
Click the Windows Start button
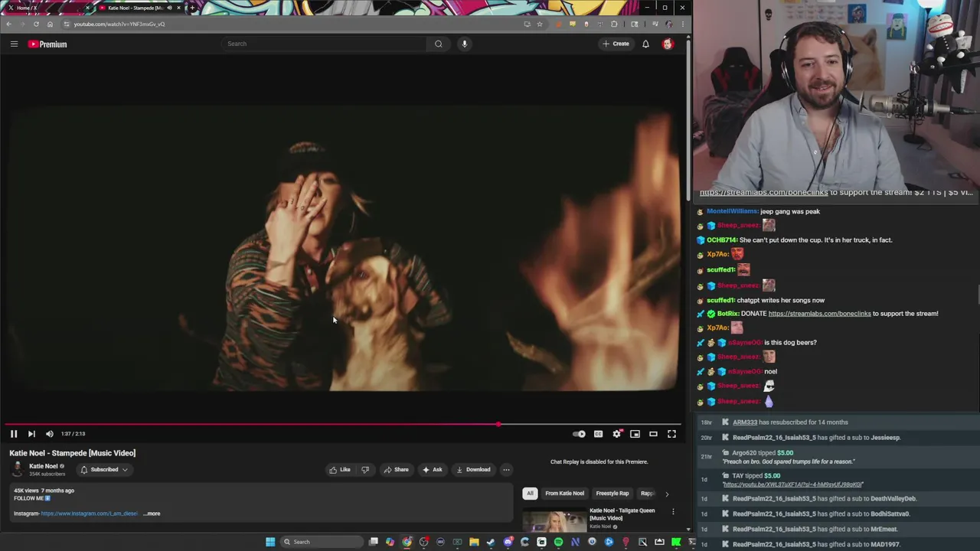coord(270,542)
